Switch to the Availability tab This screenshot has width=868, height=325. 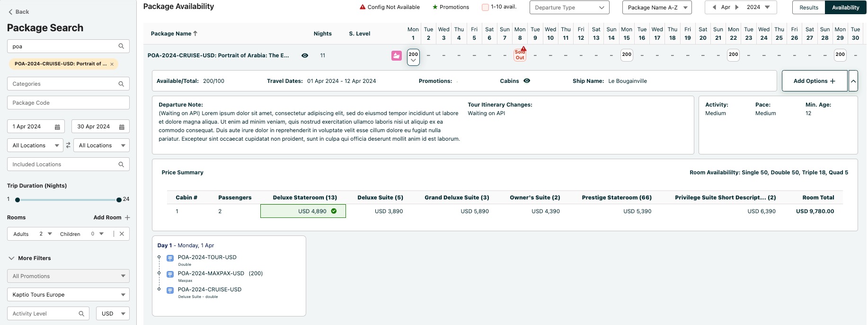pyautogui.click(x=845, y=8)
